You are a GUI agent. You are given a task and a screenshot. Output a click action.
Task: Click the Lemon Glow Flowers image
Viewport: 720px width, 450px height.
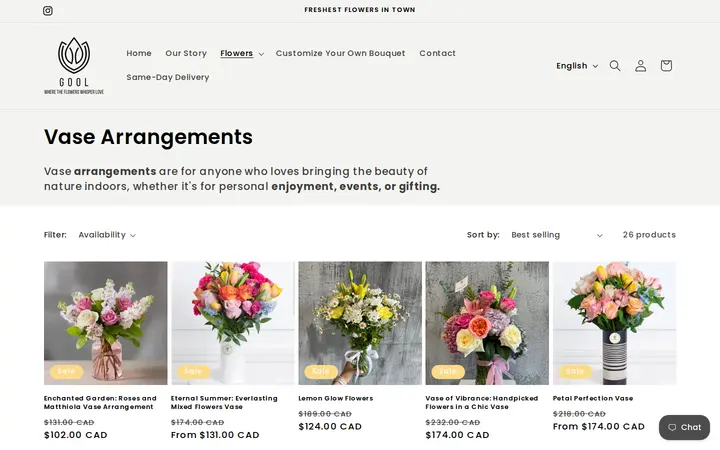360,323
